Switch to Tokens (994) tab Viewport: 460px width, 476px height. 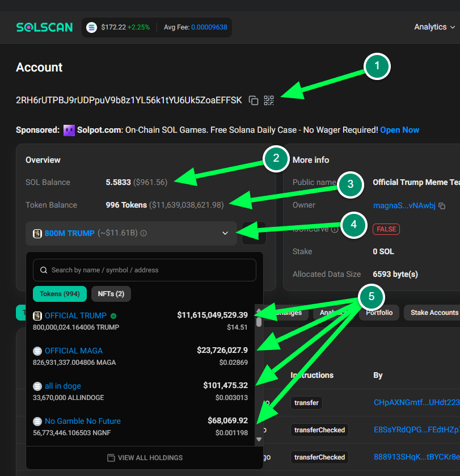click(60, 294)
